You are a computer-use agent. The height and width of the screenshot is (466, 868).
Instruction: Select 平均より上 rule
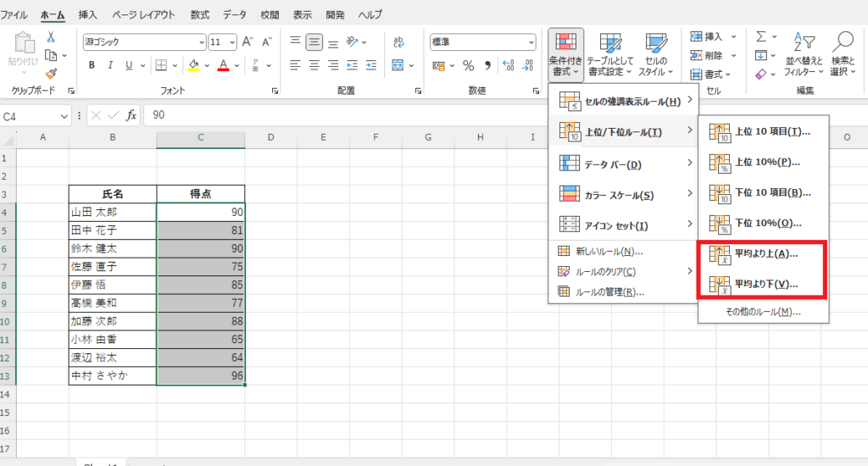764,253
